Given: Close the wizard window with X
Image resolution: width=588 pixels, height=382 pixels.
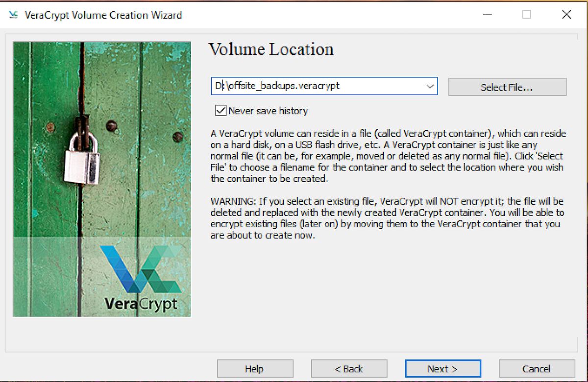Looking at the screenshot, I should [x=566, y=15].
